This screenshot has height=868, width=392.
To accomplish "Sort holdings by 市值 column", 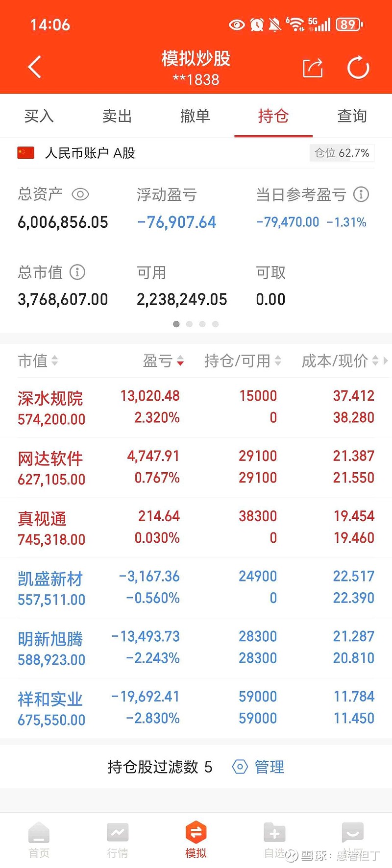I will 38,361.
